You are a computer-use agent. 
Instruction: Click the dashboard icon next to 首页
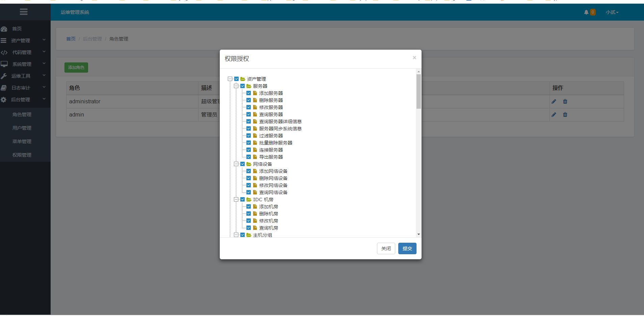point(4,29)
